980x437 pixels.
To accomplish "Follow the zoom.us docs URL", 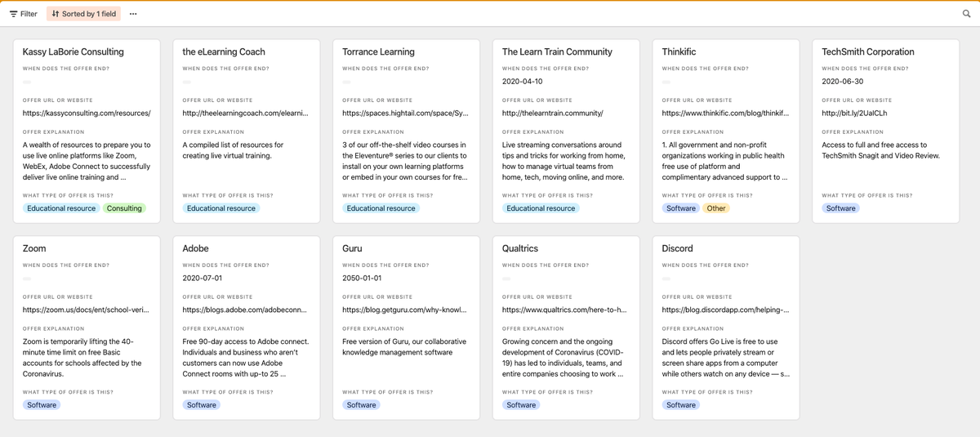I will click(86, 310).
